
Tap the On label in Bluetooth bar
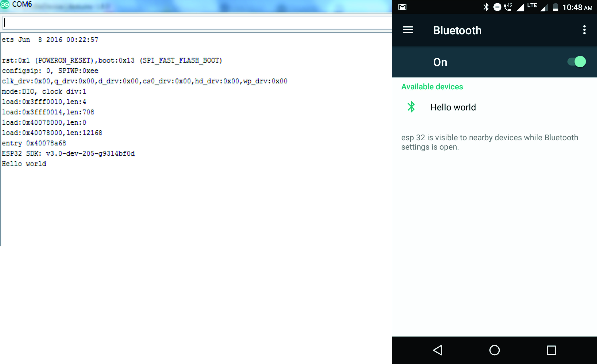pyautogui.click(x=440, y=62)
